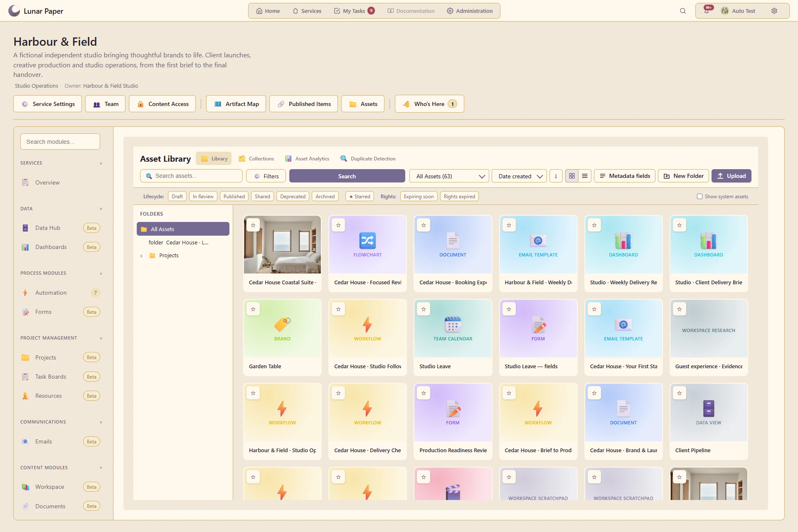Open the Artifact Map page

[236, 104]
